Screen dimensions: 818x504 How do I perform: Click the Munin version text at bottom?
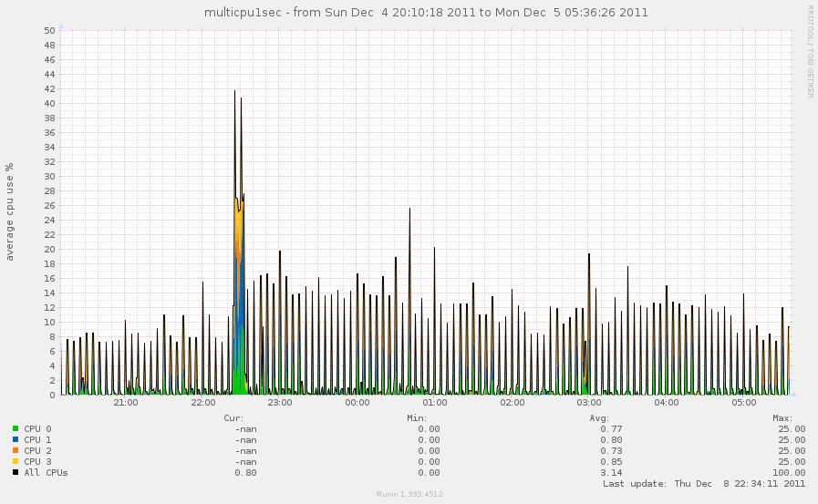coord(409,494)
